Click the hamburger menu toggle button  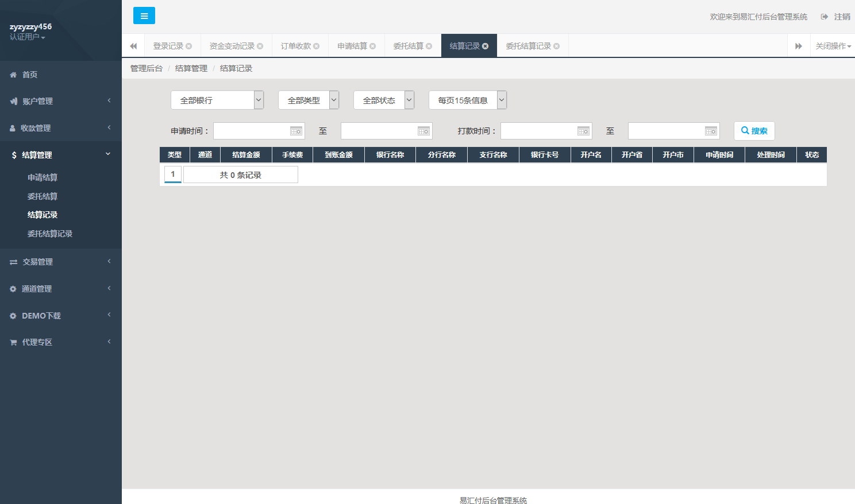[x=144, y=16]
